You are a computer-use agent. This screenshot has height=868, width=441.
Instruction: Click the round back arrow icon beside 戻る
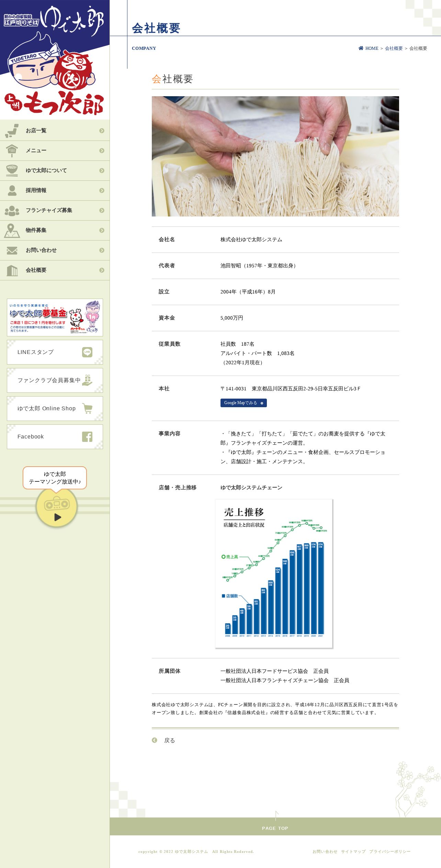[155, 740]
